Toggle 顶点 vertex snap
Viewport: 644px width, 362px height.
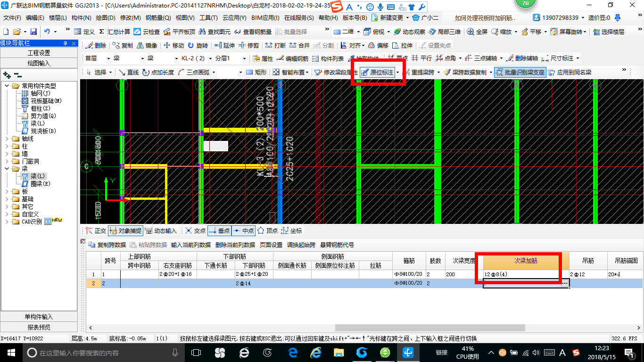click(x=267, y=230)
